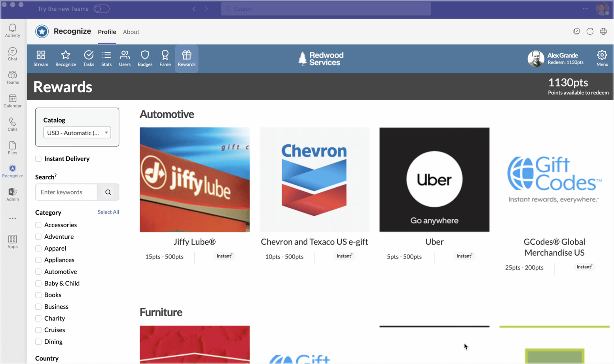Open the Recognize star icon in navbar

click(x=66, y=58)
